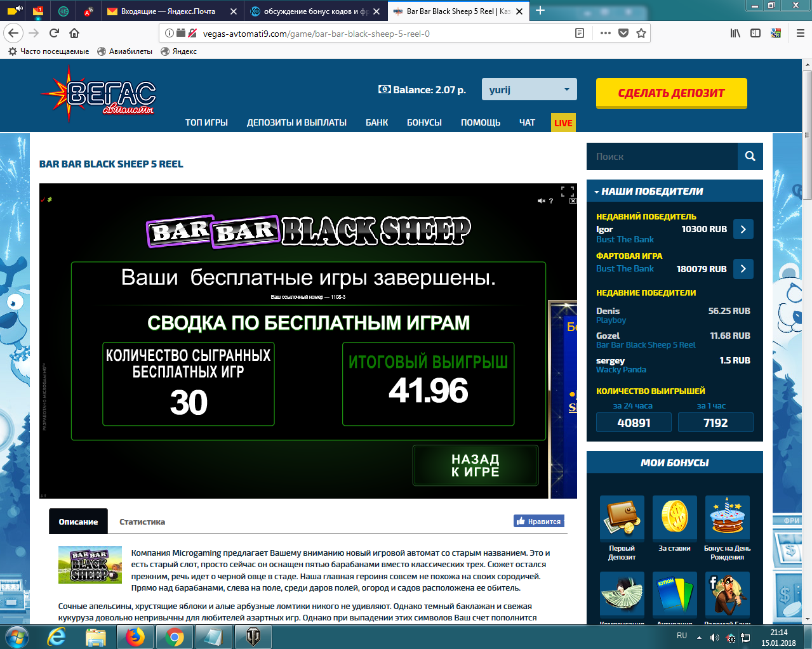Reload the current page
The width and height of the screenshot is (812, 649).
tap(54, 33)
